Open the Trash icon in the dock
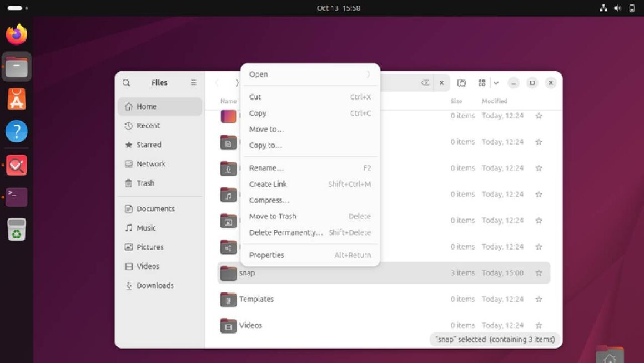The height and width of the screenshot is (363, 644). (17, 230)
